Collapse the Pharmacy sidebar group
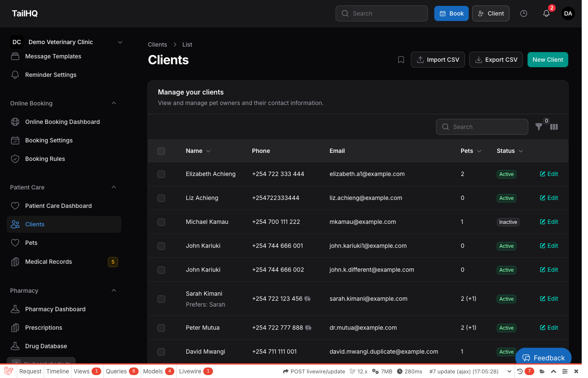The height and width of the screenshot is (378, 588). pos(114,291)
